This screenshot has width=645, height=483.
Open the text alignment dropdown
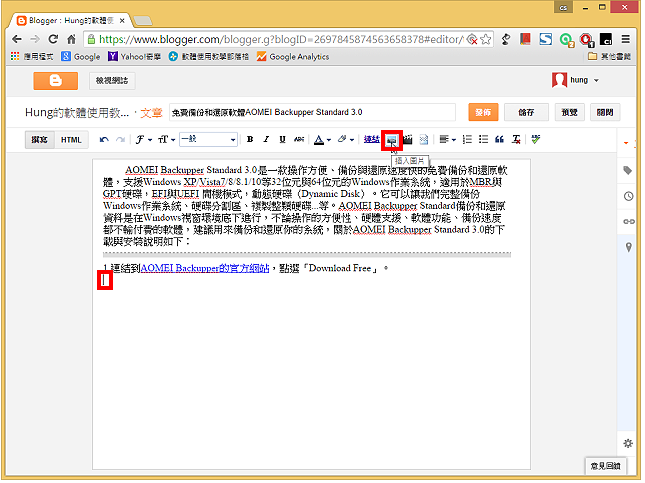coord(448,140)
